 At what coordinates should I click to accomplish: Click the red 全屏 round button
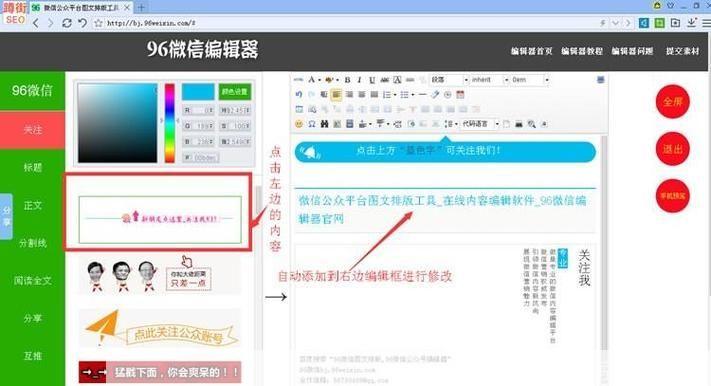pyautogui.click(x=672, y=102)
